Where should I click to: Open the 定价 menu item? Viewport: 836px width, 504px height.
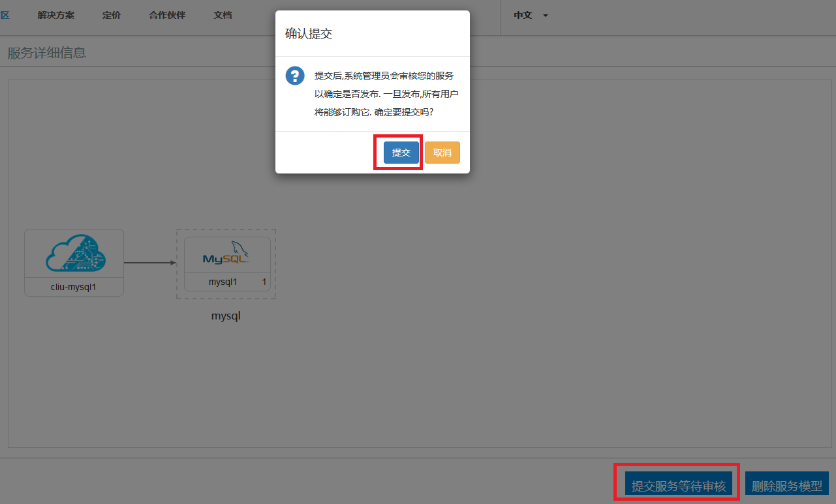(112, 15)
